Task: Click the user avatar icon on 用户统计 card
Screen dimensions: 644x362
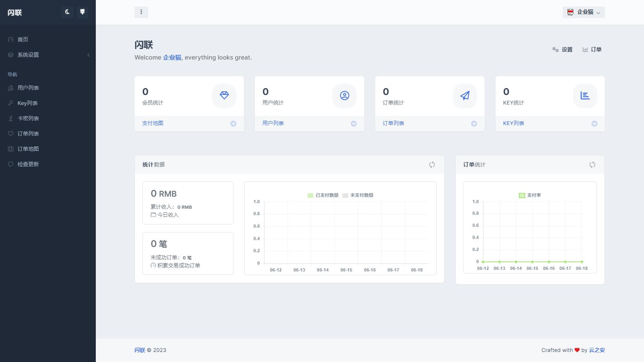Action: click(x=344, y=96)
